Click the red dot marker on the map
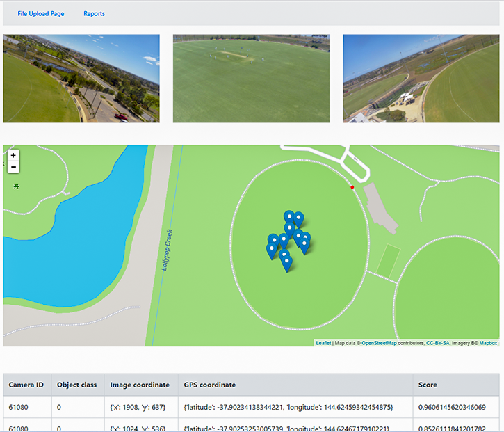 pyautogui.click(x=352, y=187)
